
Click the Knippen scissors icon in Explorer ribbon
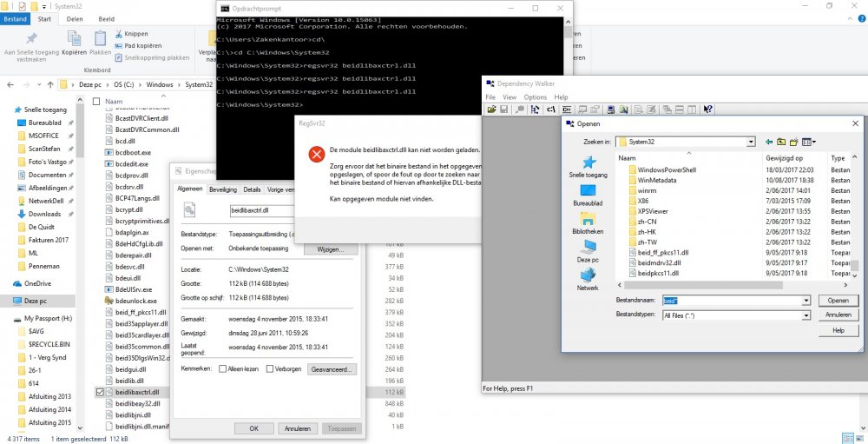[x=118, y=34]
